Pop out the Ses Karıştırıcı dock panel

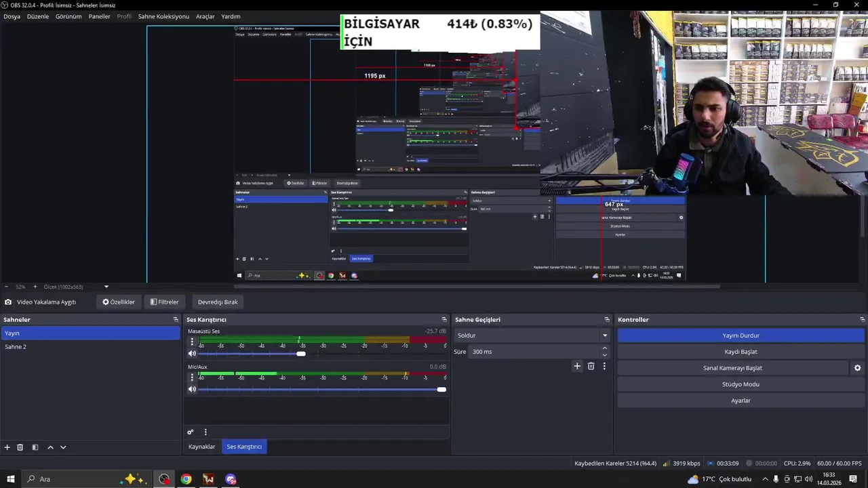click(444, 320)
